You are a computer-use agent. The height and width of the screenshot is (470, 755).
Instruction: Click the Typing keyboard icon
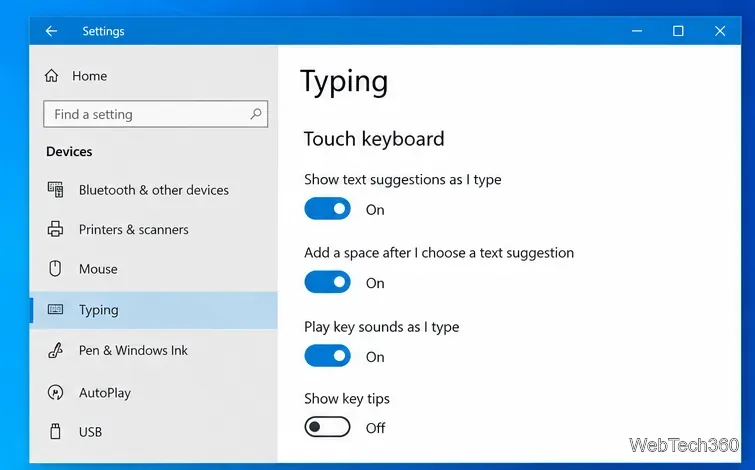click(x=55, y=309)
